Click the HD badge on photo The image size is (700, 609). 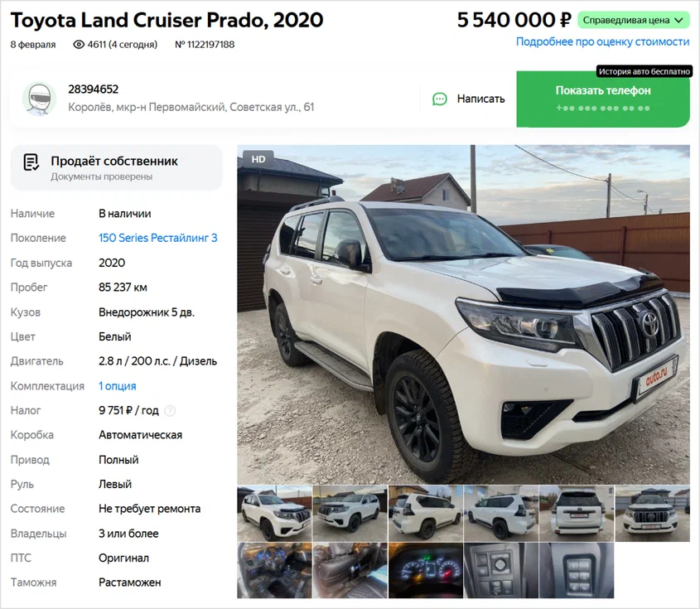coord(258,159)
